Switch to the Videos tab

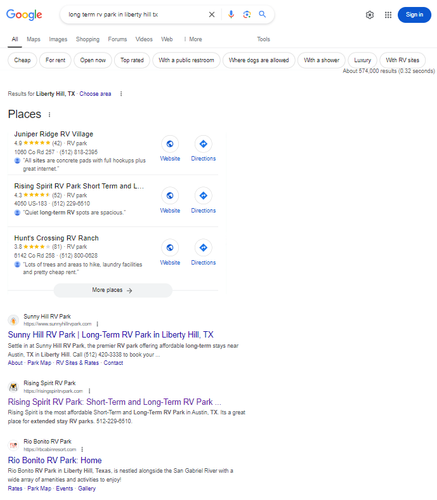tap(144, 39)
